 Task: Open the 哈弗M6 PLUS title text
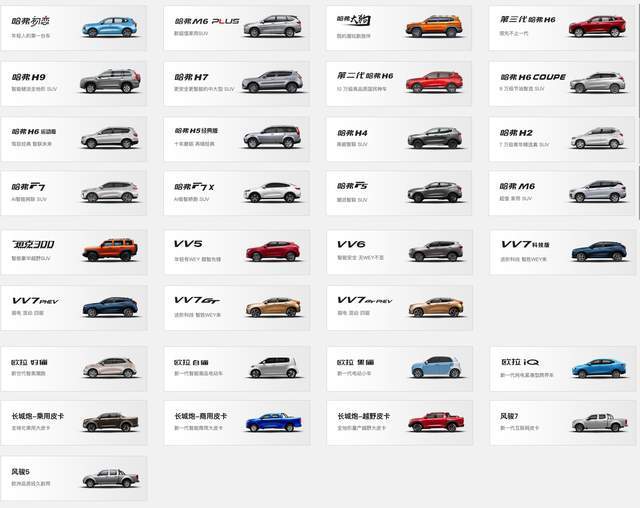[207, 21]
